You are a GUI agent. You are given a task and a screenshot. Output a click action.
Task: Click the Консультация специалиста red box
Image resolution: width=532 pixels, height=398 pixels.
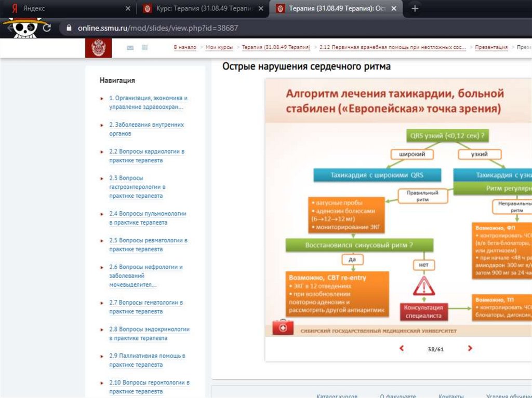[424, 311]
